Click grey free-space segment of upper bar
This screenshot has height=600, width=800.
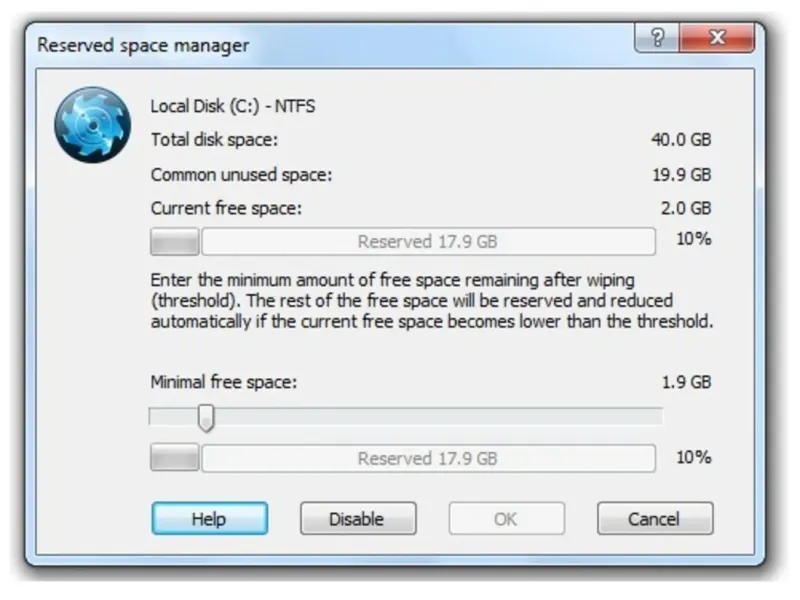(x=174, y=241)
